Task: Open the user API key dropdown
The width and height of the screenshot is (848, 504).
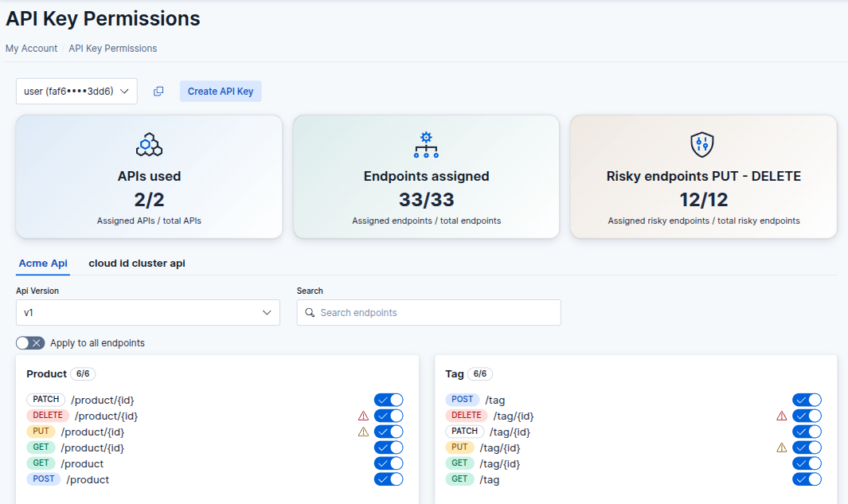Action: click(76, 92)
